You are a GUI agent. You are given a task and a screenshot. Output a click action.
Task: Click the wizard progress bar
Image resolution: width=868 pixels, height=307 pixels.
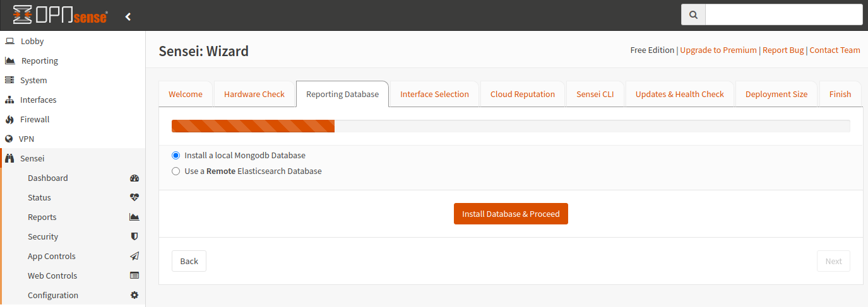[x=510, y=126]
